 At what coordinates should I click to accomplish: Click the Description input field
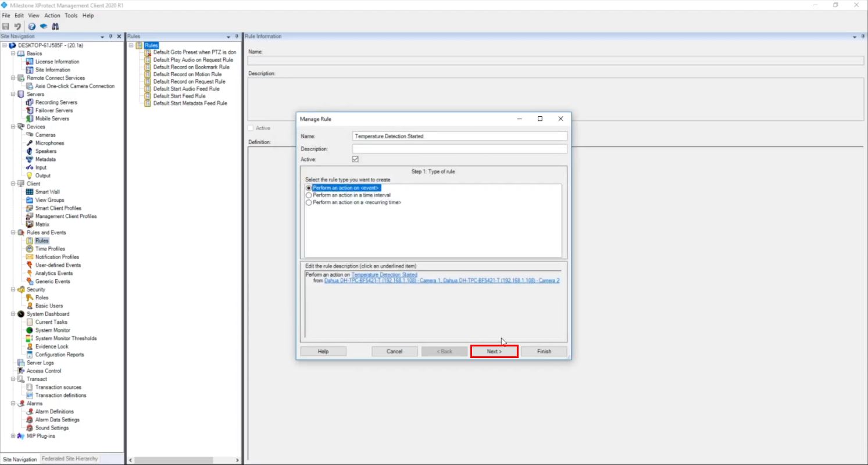pyautogui.click(x=459, y=148)
